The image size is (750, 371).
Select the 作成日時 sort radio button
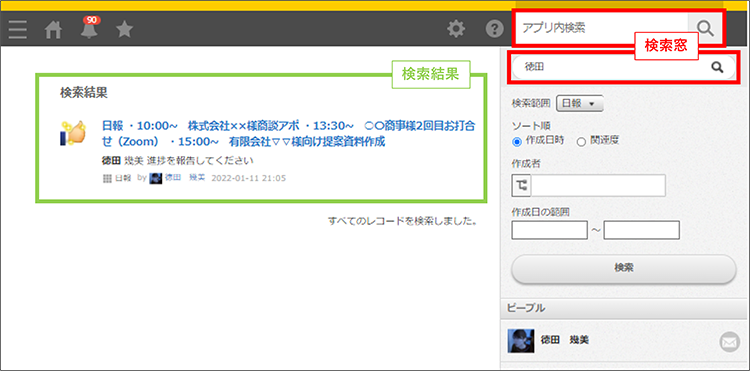(517, 142)
